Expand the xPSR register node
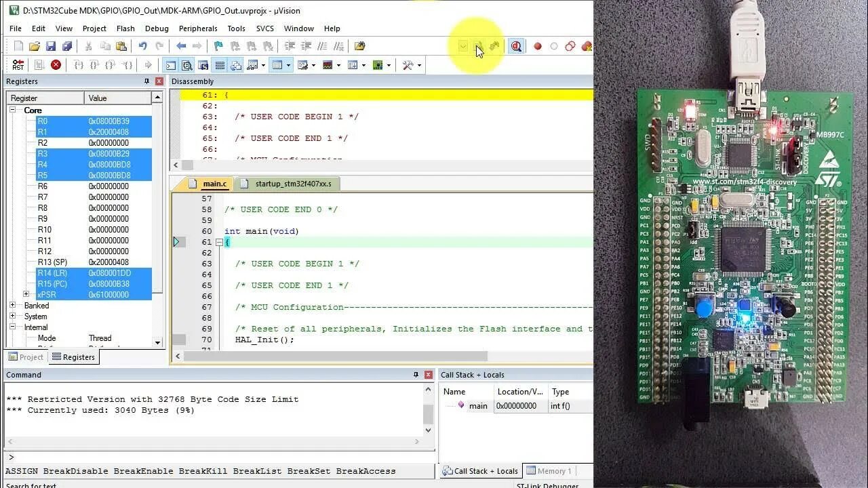868x488 pixels. [x=26, y=294]
